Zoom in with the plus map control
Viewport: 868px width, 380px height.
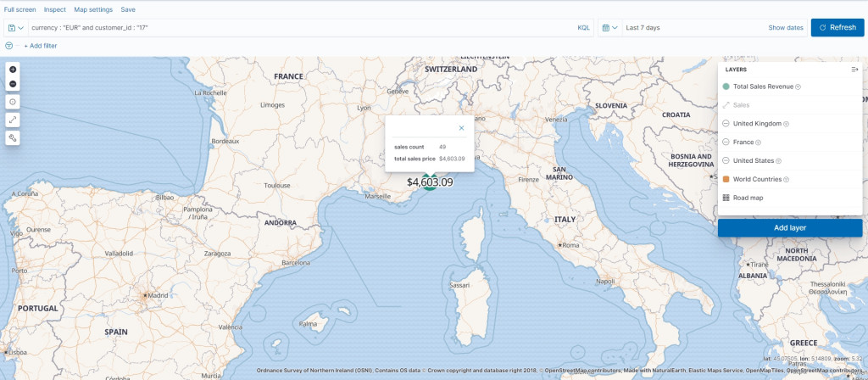pyautogui.click(x=13, y=70)
